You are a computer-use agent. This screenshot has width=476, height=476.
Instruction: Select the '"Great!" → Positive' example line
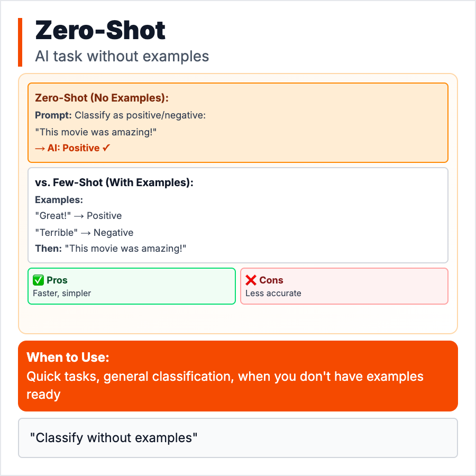78,216
